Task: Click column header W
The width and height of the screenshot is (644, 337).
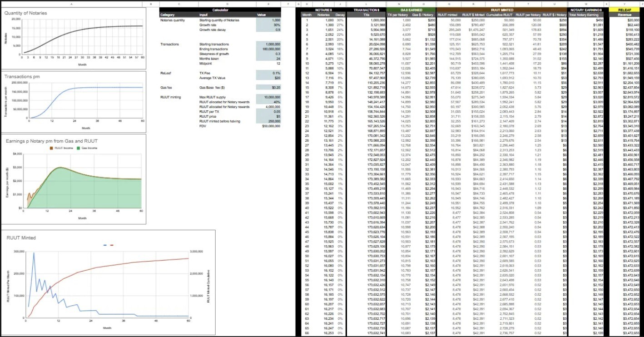Action: point(585,4)
